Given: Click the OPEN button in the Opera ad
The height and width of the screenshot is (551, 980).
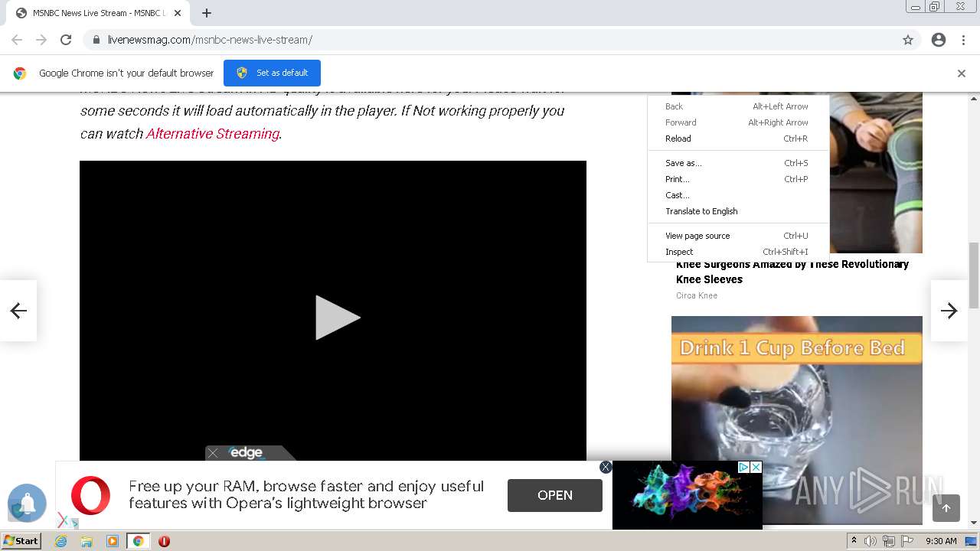Looking at the screenshot, I should click(555, 495).
